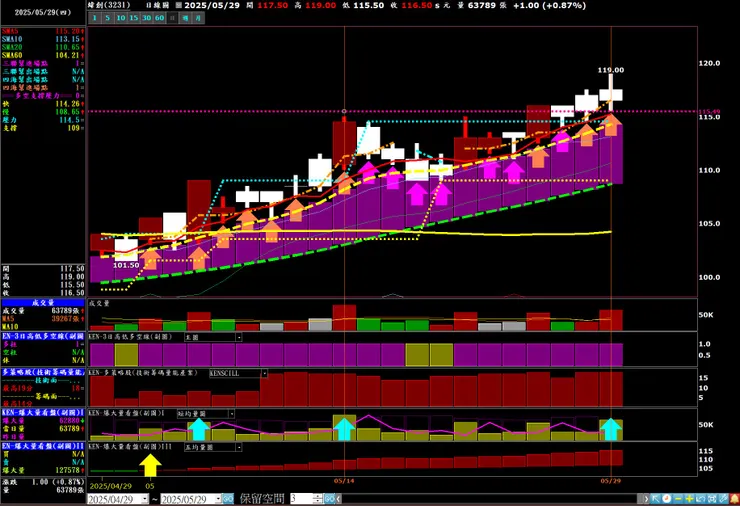
Task: Click the cyan up arrow at 05/29 volume bar
Action: pos(611,429)
